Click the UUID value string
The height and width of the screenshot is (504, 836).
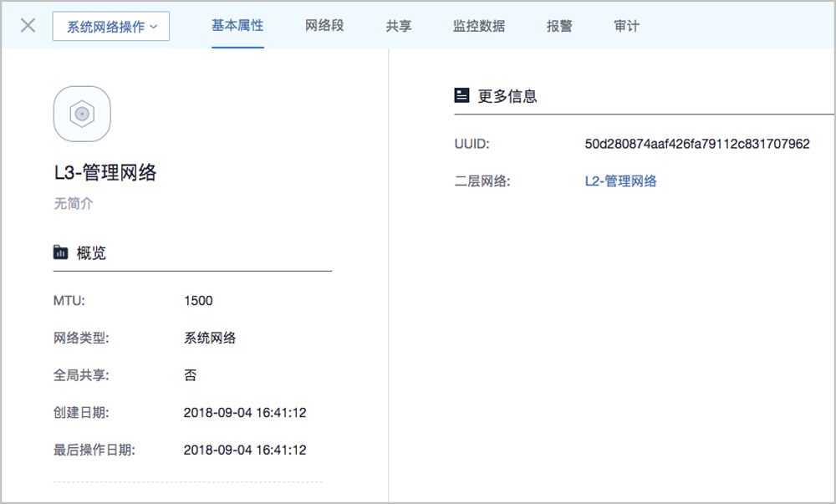(x=697, y=145)
